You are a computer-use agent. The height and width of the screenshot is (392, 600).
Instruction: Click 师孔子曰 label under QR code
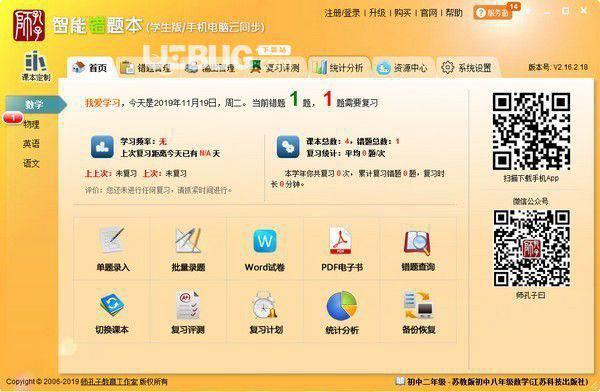(x=530, y=295)
